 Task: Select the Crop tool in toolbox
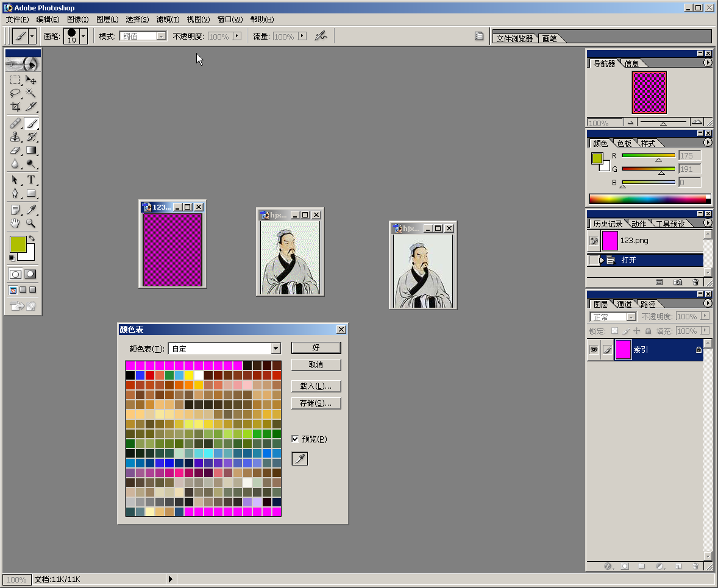pos(15,107)
